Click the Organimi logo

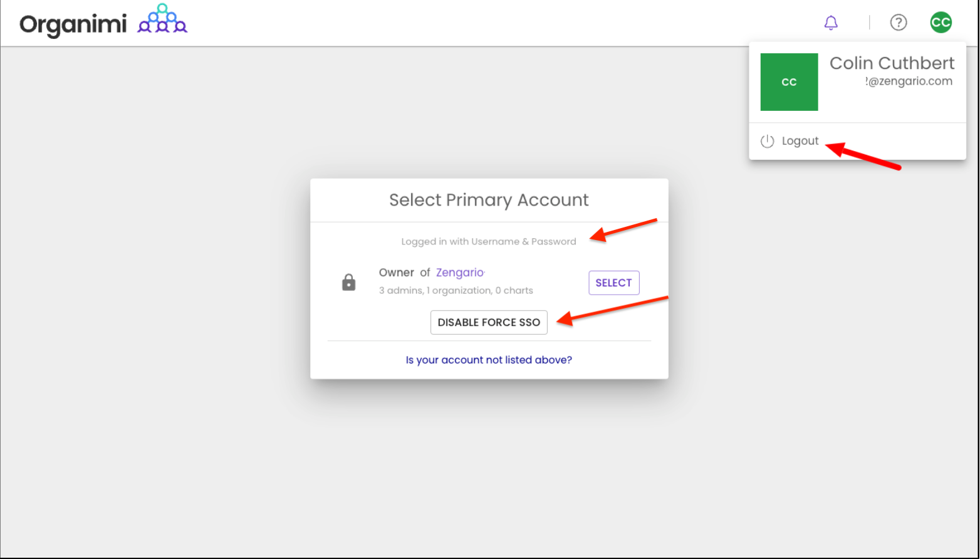[x=103, y=23]
